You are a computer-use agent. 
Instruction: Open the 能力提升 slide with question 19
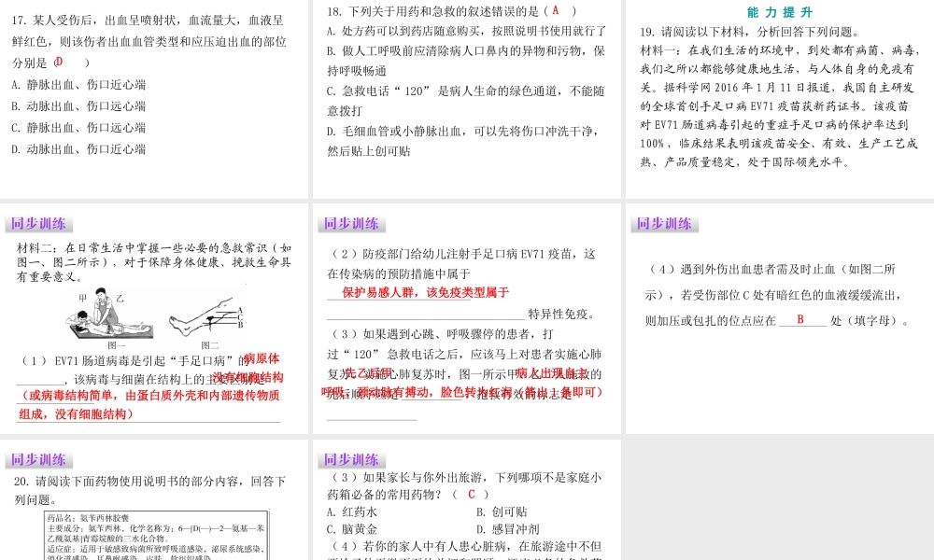click(x=780, y=99)
